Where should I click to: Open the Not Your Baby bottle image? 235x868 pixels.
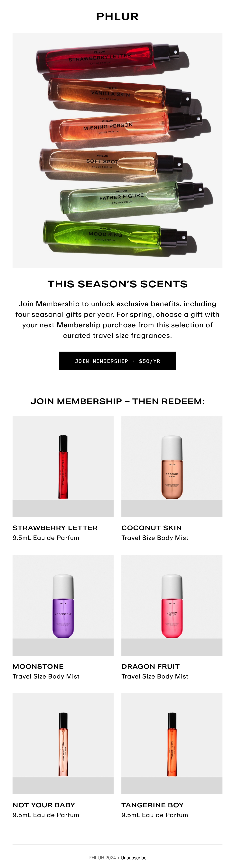click(63, 744)
